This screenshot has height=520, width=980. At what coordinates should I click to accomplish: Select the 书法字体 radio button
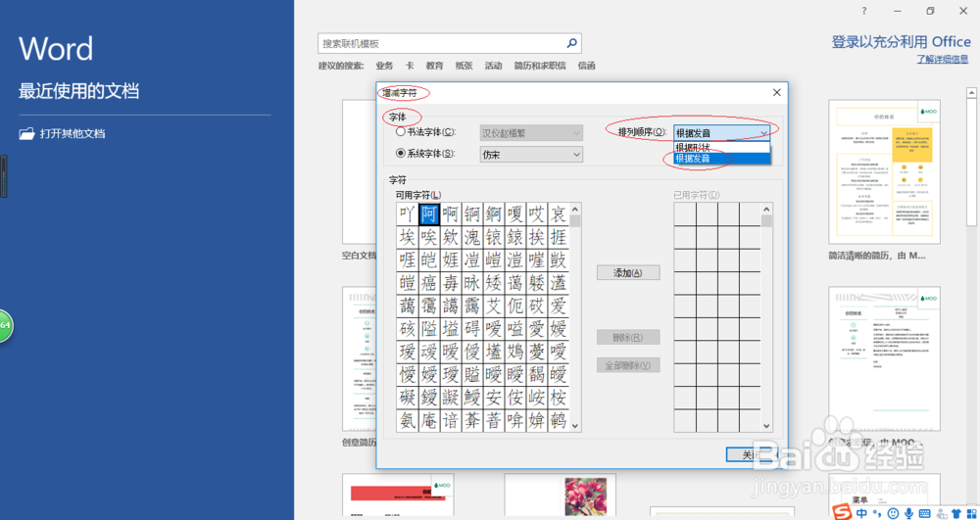(x=400, y=132)
